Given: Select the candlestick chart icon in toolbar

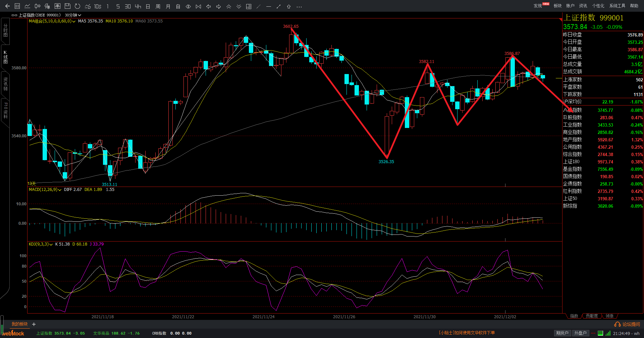Looking at the screenshot, I should pyautogui.click(x=38, y=6).
